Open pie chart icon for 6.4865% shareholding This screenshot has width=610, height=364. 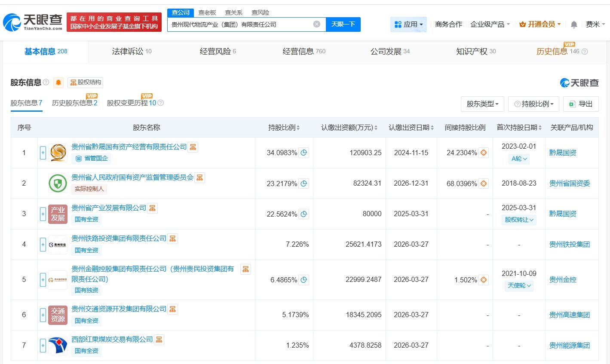(x=304, y=280)
